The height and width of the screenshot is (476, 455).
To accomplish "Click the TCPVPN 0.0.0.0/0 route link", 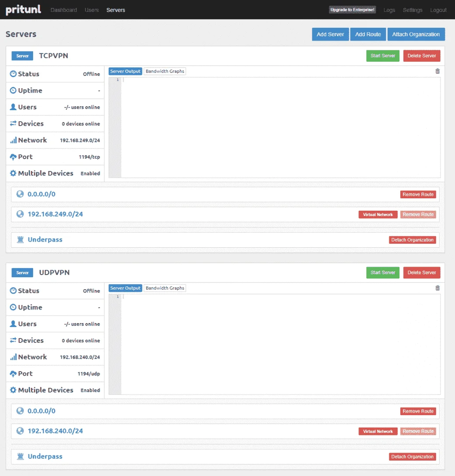I will click(x=41, y=194).
